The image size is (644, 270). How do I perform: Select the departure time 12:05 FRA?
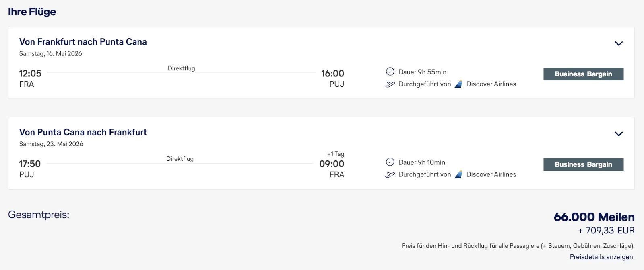29,78
